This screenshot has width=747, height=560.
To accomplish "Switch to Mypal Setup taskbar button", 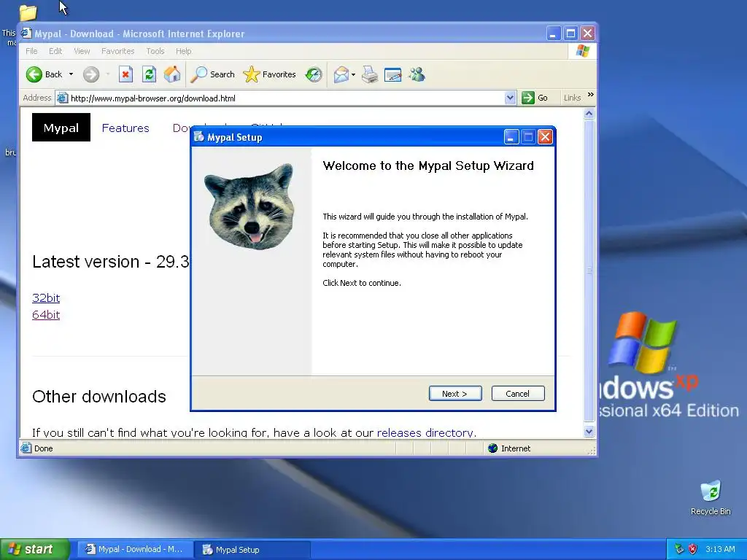I will 253,550.
